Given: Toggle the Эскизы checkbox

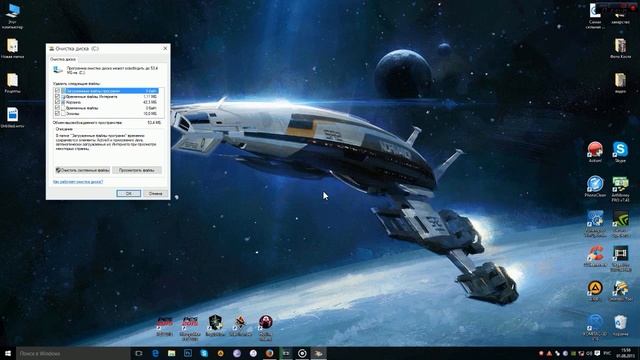Looking at the screenshot, I should point(57,113).
